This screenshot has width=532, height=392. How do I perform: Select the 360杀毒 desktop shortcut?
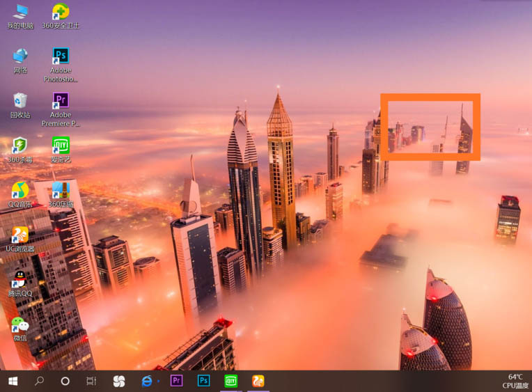point(20,150)
